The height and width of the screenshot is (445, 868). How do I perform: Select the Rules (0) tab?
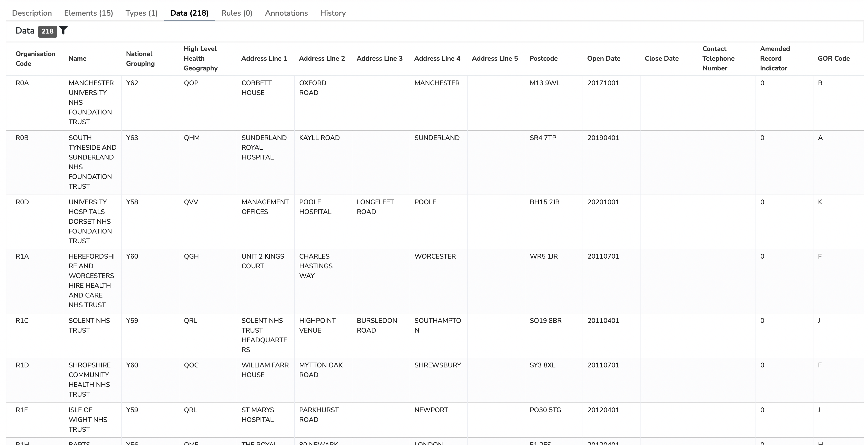[x=236, y=13]
